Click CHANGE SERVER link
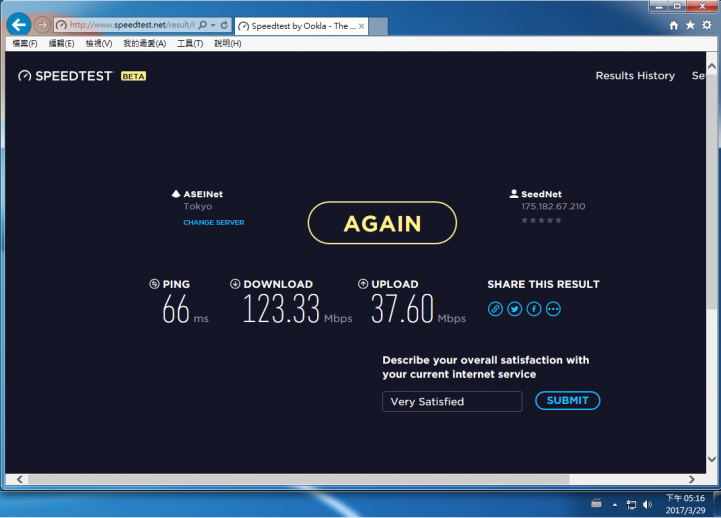This screenshot has width=721, height=518. [214, 222]
